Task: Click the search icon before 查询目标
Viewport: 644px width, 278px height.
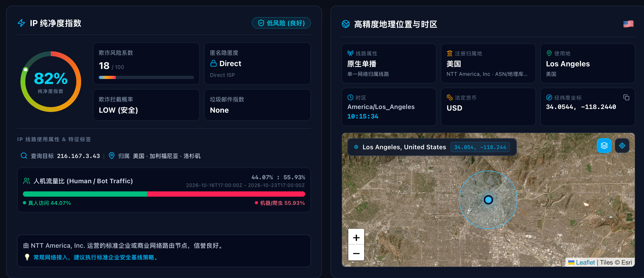Action: [24, 156]
